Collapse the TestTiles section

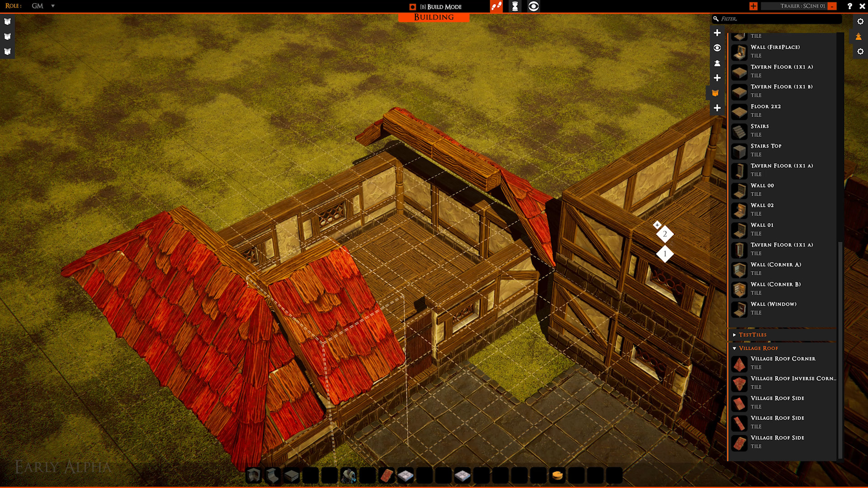(735, 334)
